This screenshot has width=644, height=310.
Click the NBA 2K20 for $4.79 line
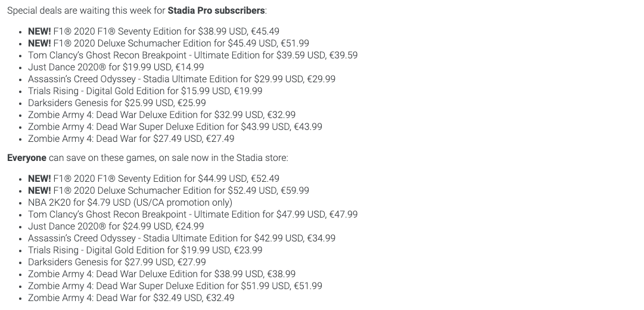click(x=130, y=202)
